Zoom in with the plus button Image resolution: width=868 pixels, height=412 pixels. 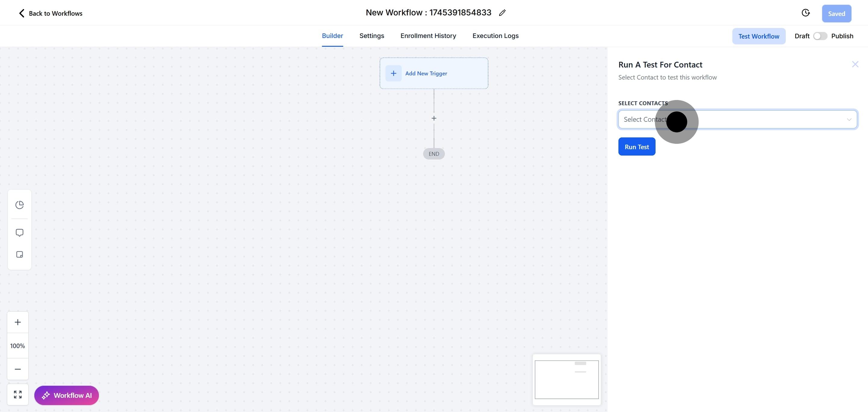[18, 322]
